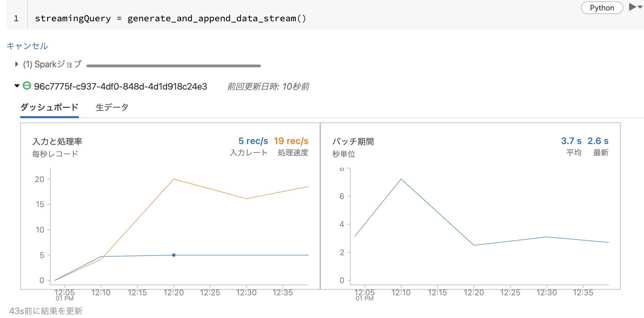Click the 5 rec/s 入力レート statistic
Image resolution: width=644 pixels, height=318 pixels.
[253, 141]
